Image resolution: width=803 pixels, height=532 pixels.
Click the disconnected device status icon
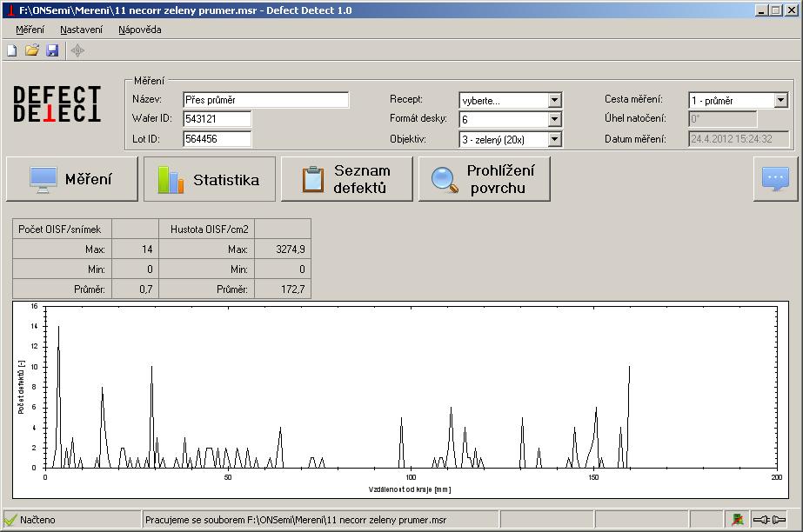pos(738,520)
